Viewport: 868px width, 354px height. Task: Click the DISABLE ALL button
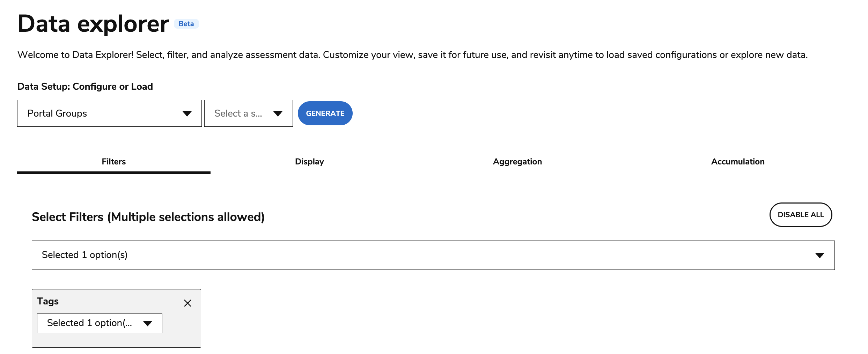(x=801, y=215)
